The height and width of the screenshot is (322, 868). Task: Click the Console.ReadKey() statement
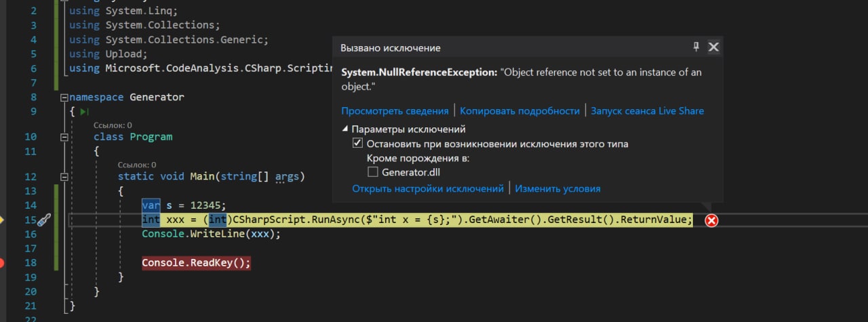coord(196,262)
